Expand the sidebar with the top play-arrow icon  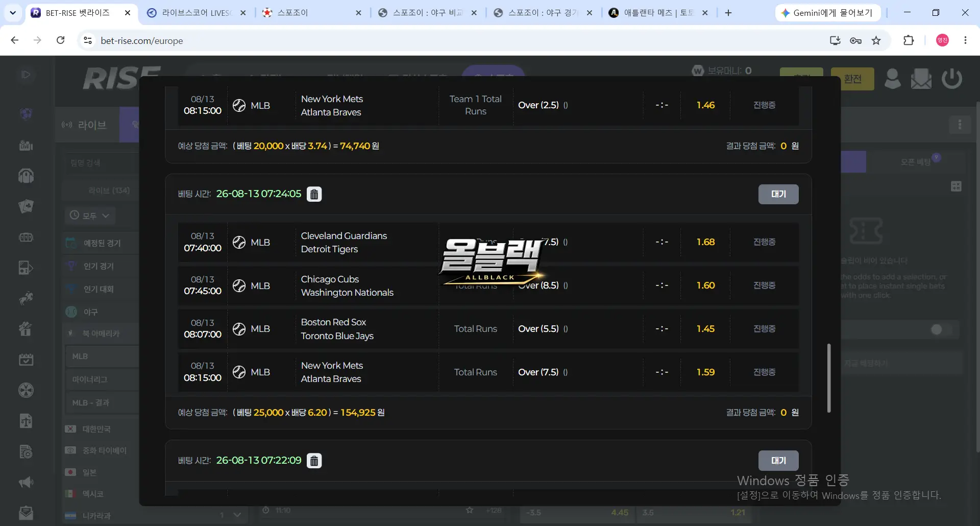pyautogui.click(x=26, y=75)
